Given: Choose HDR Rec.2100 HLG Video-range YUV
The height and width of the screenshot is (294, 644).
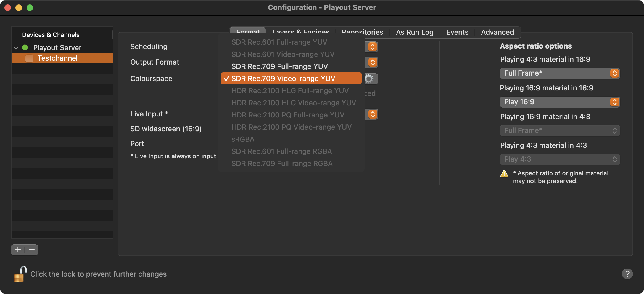Looking at the screenshot, I should pos(291,103).
